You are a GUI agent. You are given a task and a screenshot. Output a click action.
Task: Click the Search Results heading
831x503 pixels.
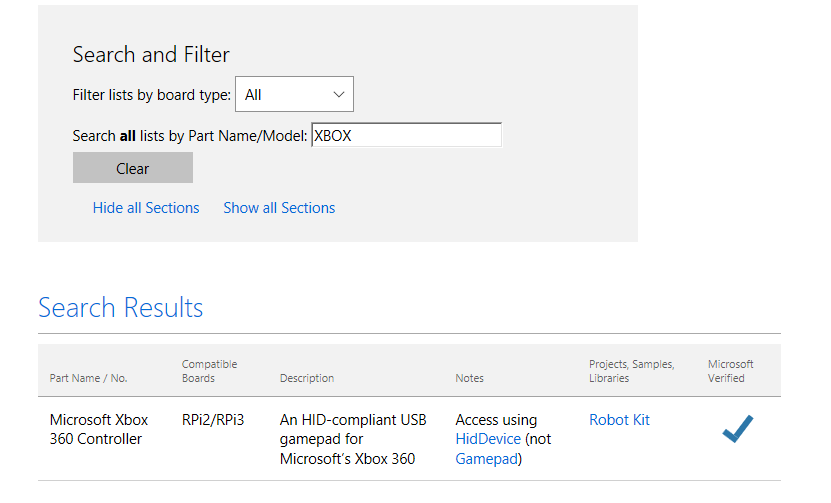121,307
